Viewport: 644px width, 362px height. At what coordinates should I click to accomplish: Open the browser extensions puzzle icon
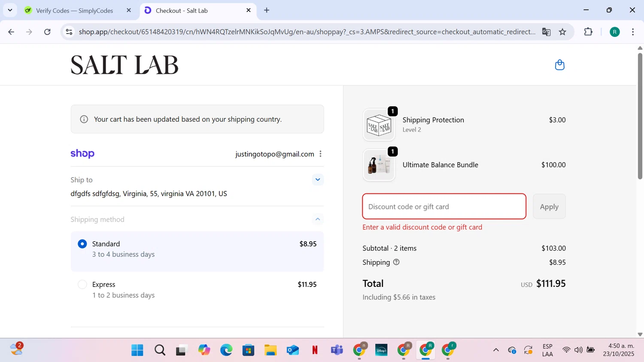[x=588, y=32]
